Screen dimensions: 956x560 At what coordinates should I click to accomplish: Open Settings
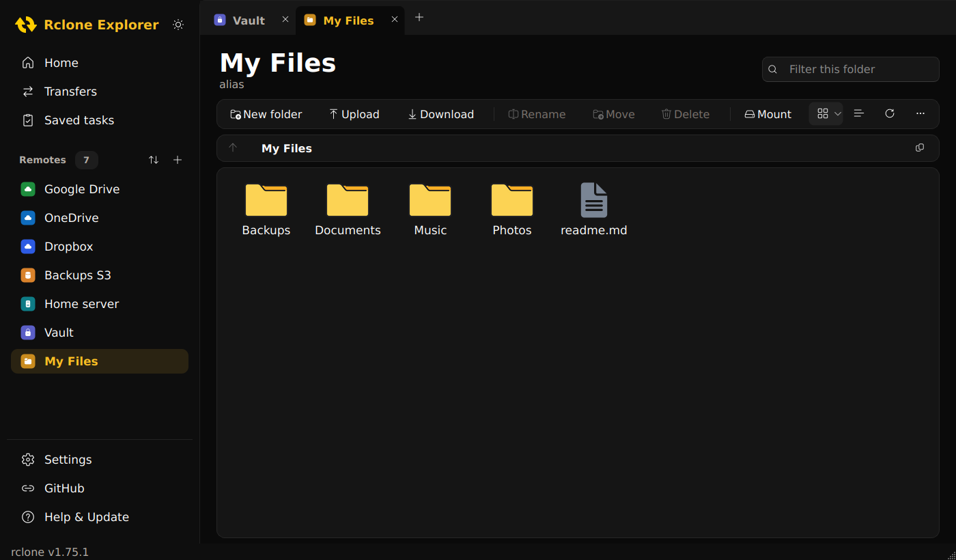[x=100, y=460]
